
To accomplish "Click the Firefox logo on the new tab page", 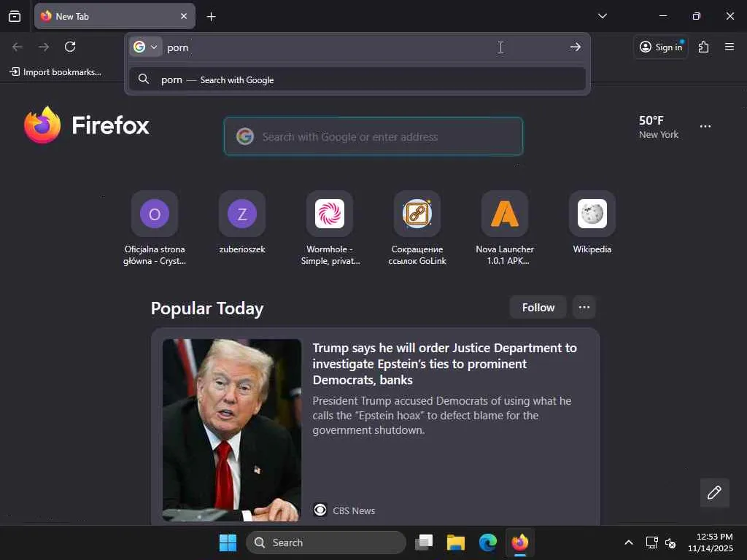I will click(87, 125).
